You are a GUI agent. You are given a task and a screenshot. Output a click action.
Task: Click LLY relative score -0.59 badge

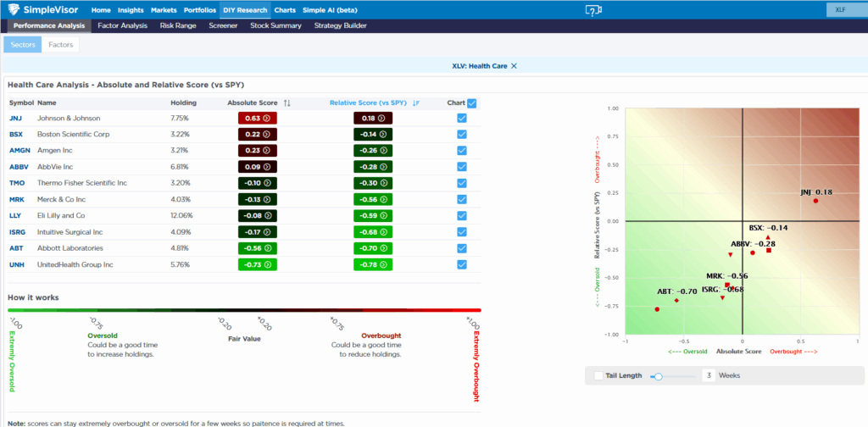[372, 216]
